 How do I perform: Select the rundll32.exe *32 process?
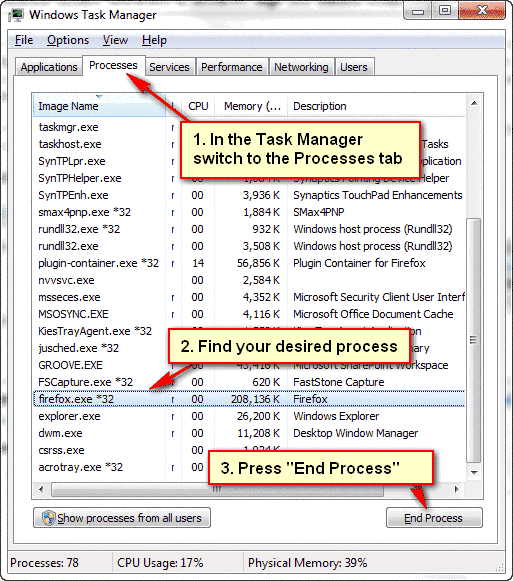(249, 229)
